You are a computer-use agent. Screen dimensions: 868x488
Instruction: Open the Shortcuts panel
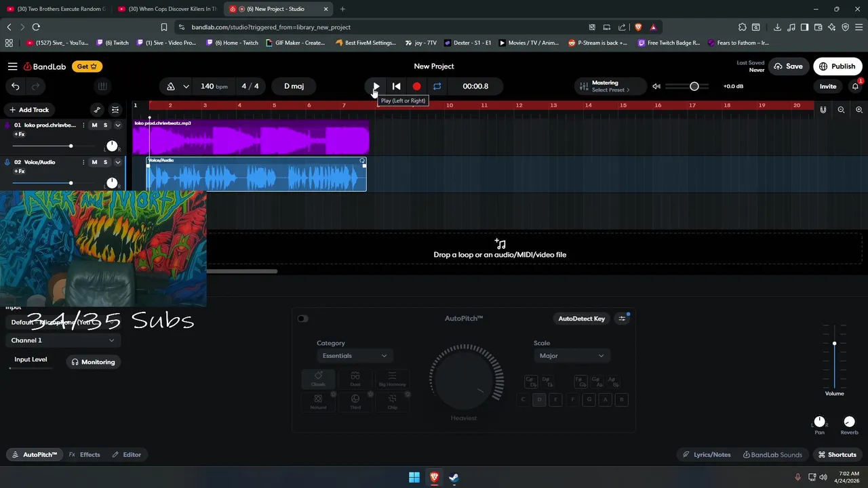[837, 455]
